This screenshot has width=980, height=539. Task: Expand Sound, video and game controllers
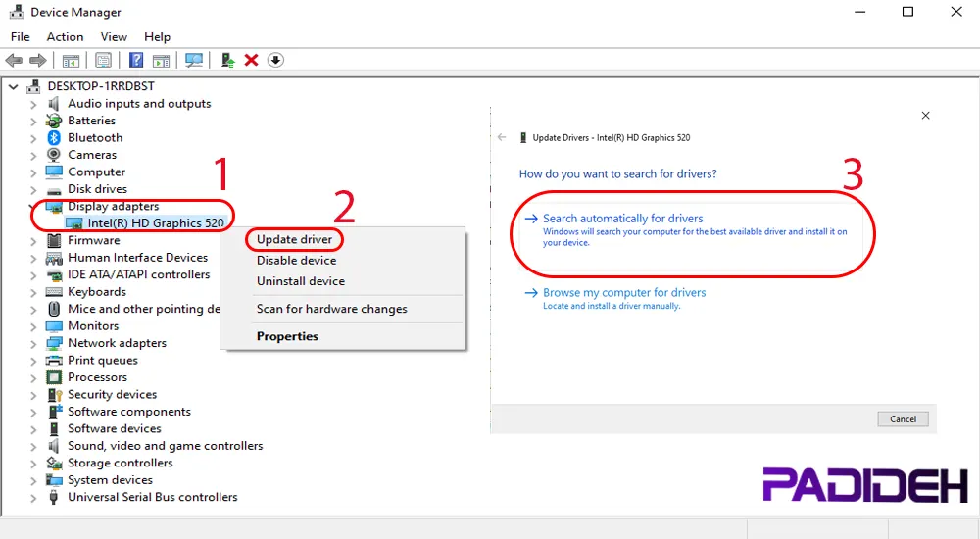pos(33,446)
